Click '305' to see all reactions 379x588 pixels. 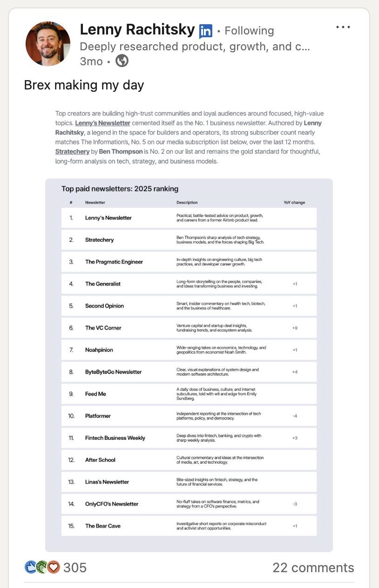point(74,567)
